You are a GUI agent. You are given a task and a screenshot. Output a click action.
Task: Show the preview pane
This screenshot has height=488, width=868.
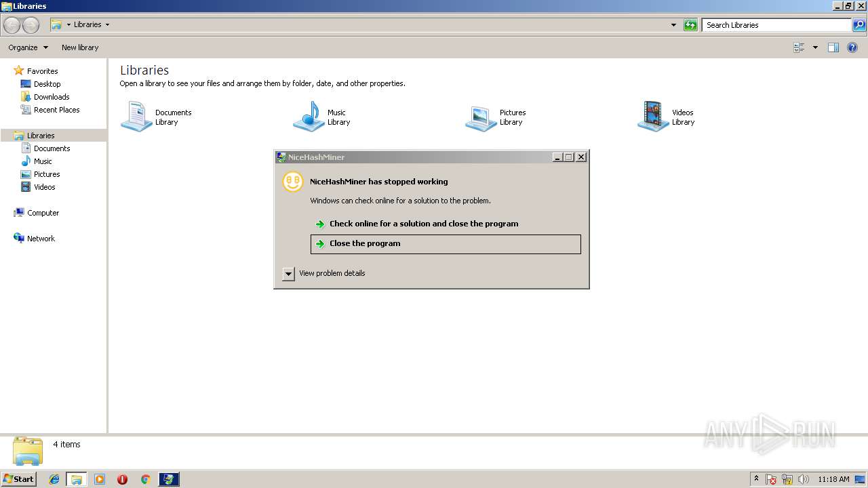click(x=833, y=47)
